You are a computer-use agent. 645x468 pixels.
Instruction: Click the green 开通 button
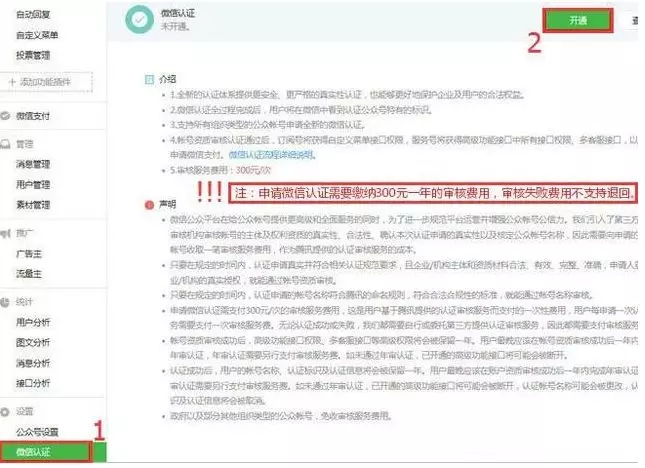(578, 20)
